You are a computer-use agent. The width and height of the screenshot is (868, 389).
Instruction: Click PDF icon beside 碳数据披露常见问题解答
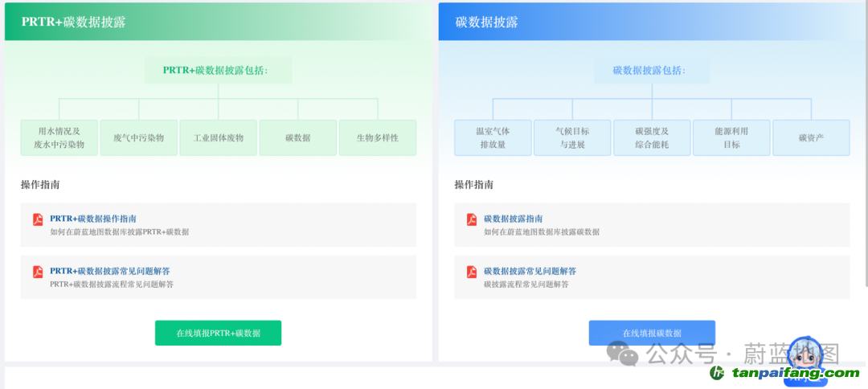pyautogui.click(x=472, y=272)
